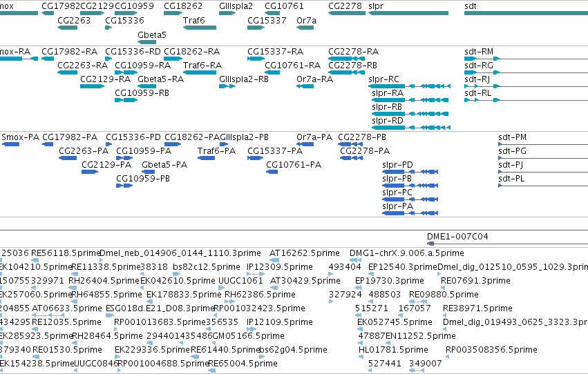Select the slpr-PD protein
588x374 pixels.
[410, 172]
